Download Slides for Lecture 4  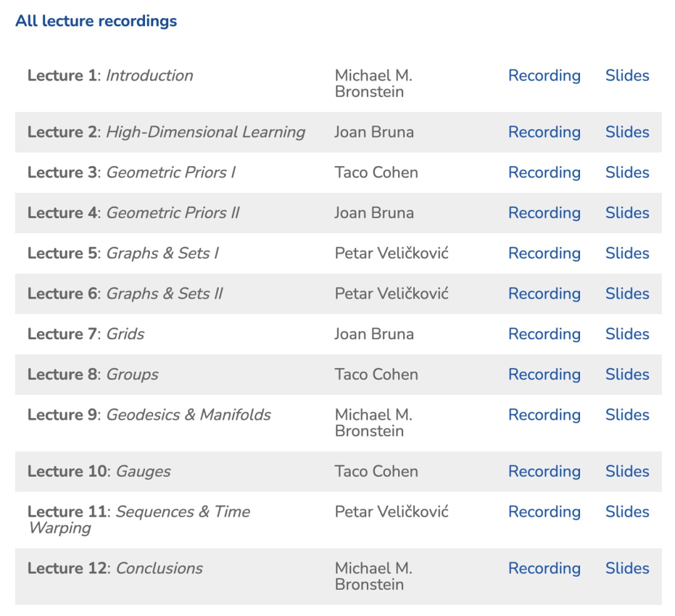tap(627, 213)
